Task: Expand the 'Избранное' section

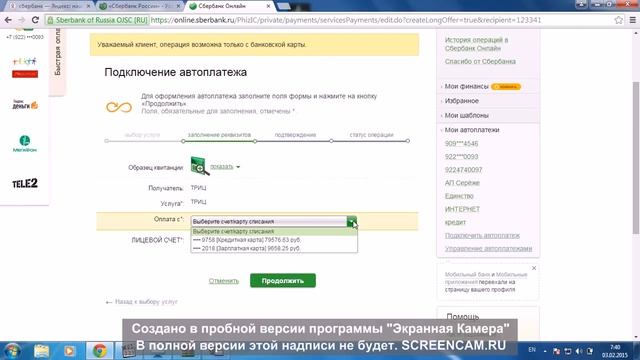Action: (461, 101)
